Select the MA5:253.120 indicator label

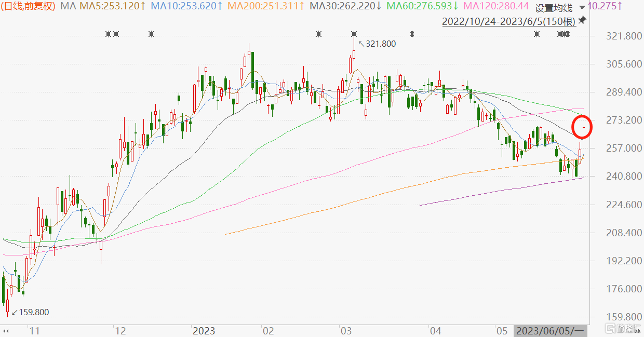(x=112, y=6)
